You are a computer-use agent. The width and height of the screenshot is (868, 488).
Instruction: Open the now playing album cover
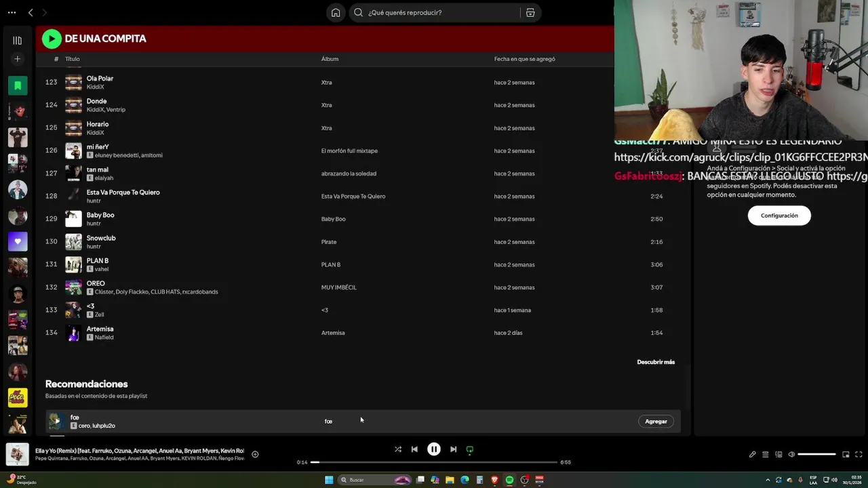(18, 454)
